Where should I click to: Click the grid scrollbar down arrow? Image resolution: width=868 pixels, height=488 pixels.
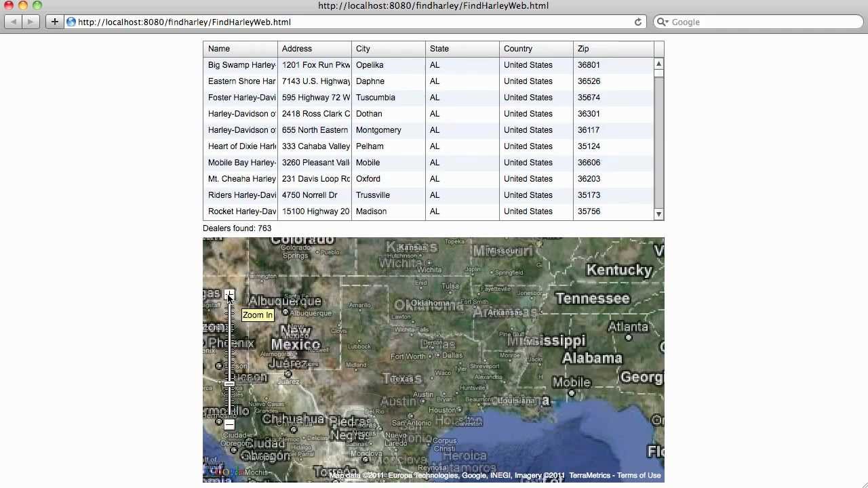[658, 214]
